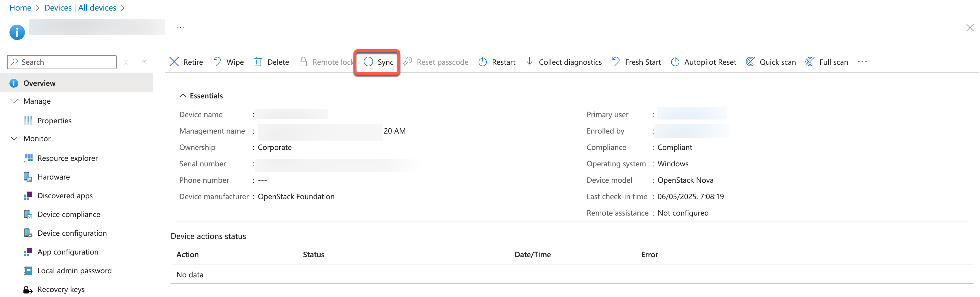This screenshot has height=297, width=980.
Task: Start a Full scan on device
Action: pos(827,62)
